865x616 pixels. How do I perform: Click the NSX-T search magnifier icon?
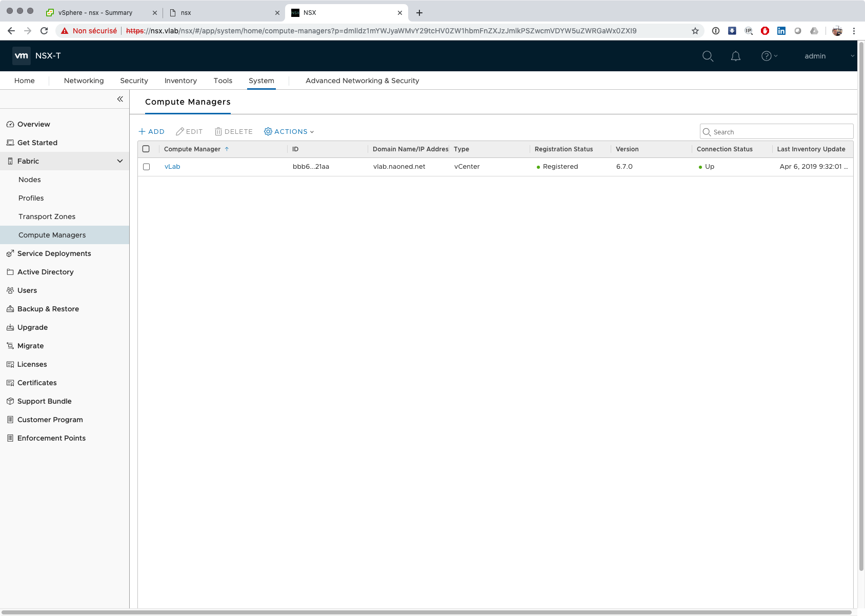(x=708, y=56)
